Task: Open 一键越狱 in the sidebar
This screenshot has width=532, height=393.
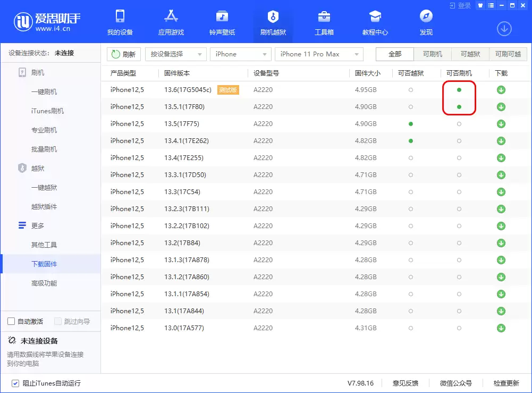Action: click(x=44, y=188)
